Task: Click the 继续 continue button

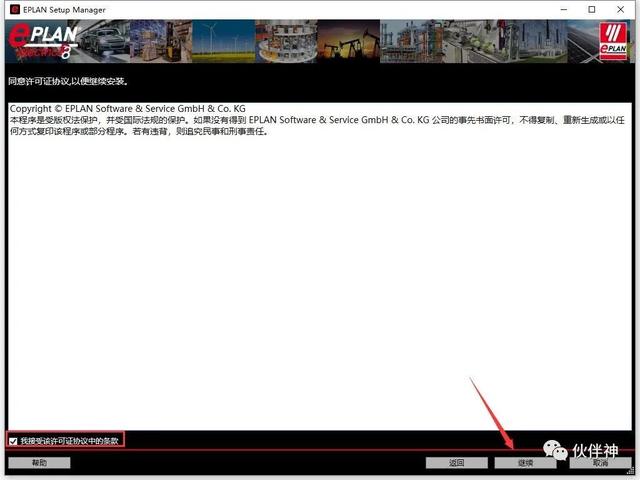Action: (x=525, y=462)
